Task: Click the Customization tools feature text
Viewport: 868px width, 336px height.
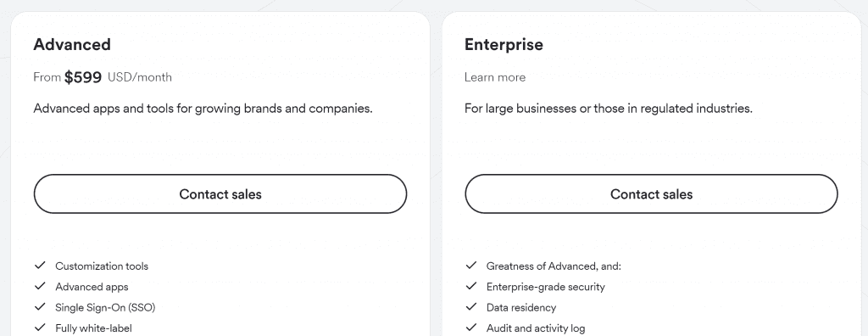Action: [102, 266]
